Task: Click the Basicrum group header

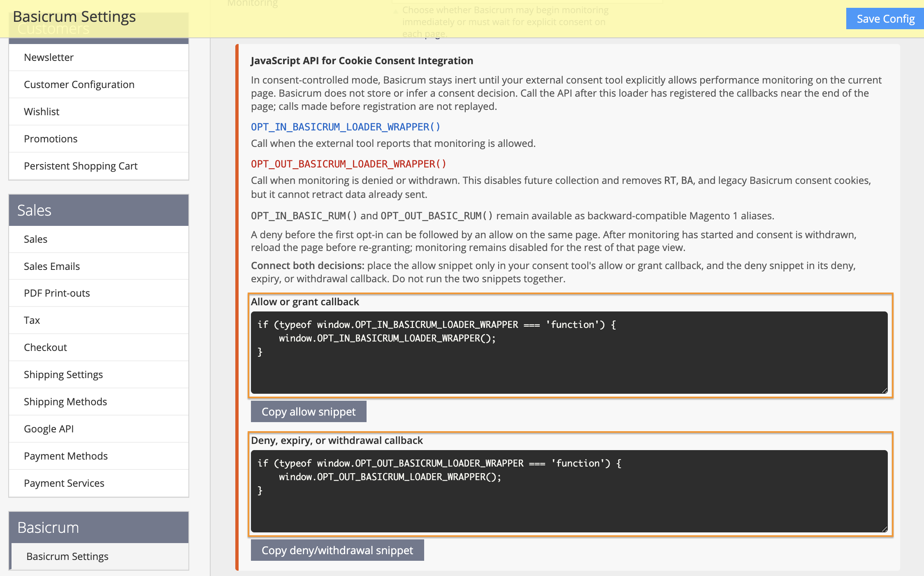Action: point(99,527)
